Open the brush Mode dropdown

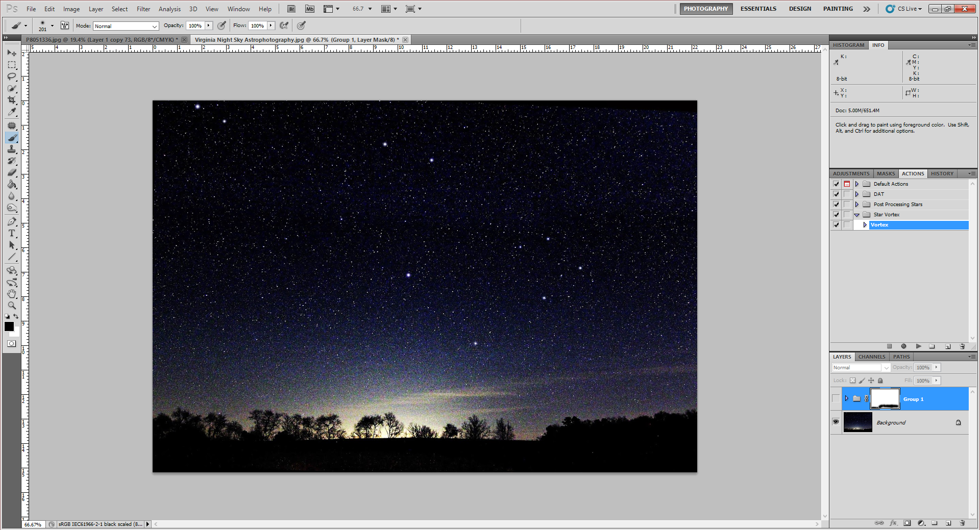pyautogui.click(x=126, y=26)
